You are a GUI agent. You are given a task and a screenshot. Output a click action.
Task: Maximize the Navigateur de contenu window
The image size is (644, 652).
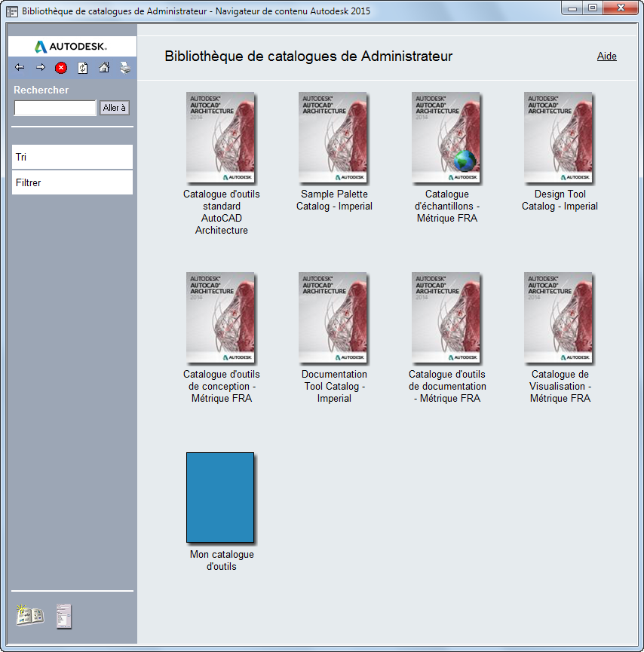point(593,8)
